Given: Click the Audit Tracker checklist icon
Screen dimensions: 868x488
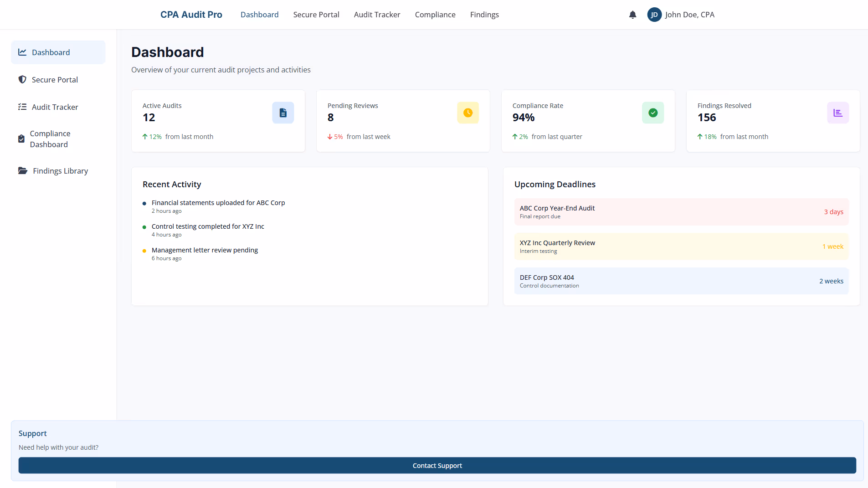Looking at the screenshot, I should (x=22, y=107).
